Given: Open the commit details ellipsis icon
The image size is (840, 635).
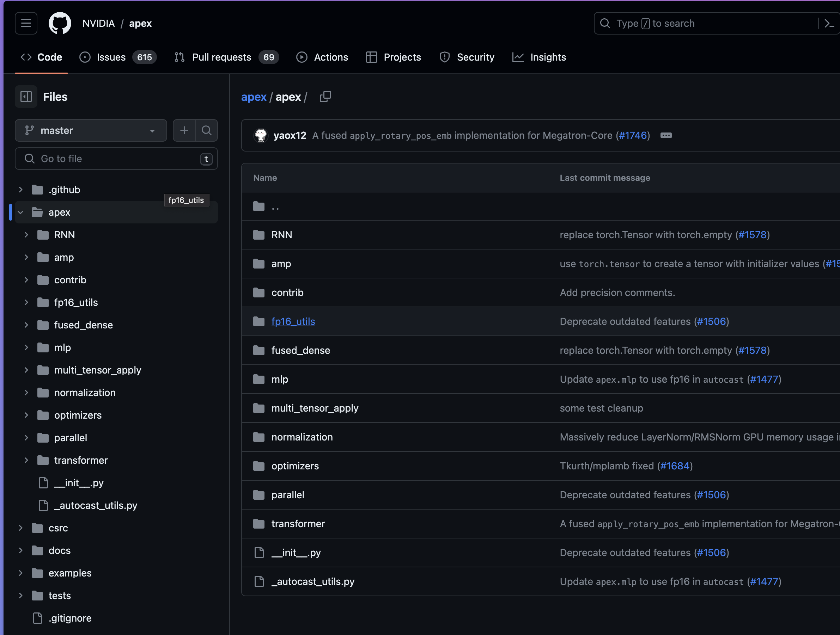Looking at the screenshot, I should (x=666, y=136).
